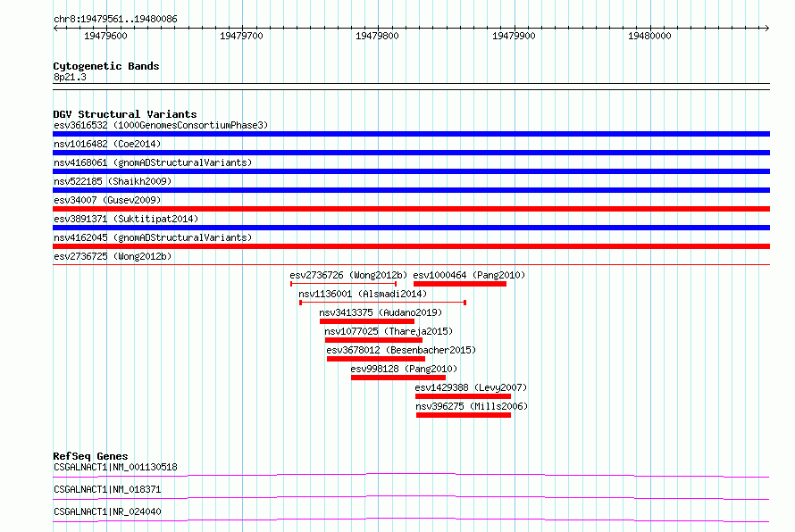The height and width of the screenshot is (532, 795).
Task: Click the thin red line under esv2736725
Action: pos(411,264)
